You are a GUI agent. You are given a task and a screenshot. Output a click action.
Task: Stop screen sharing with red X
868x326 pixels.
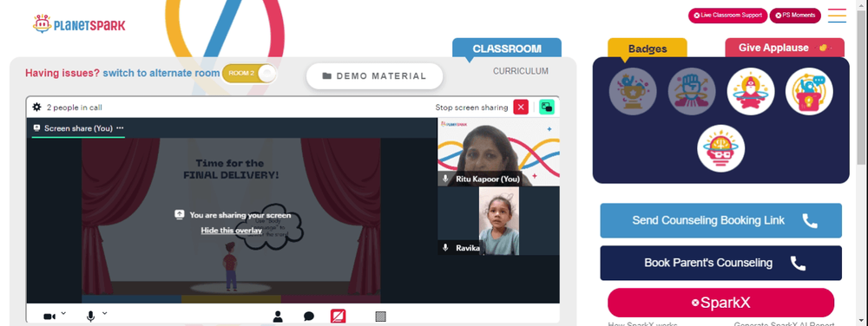(x=520, y=108)
